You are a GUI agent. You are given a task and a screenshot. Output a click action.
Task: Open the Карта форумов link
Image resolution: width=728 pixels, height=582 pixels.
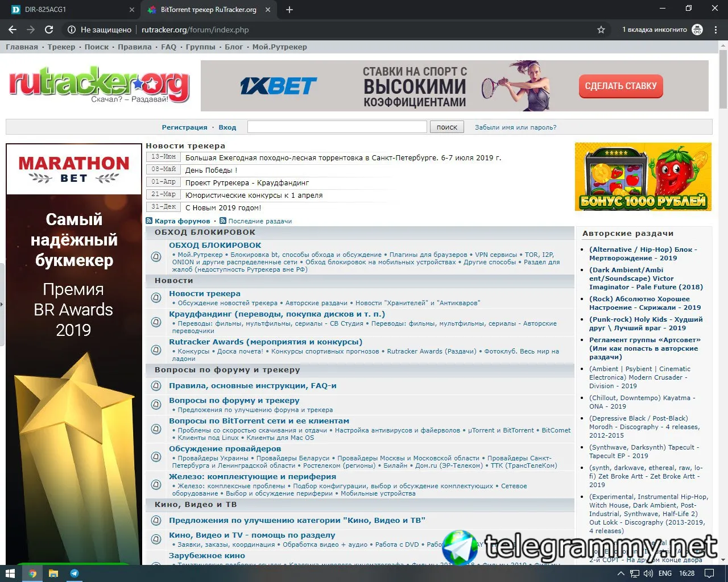[183, 221]
